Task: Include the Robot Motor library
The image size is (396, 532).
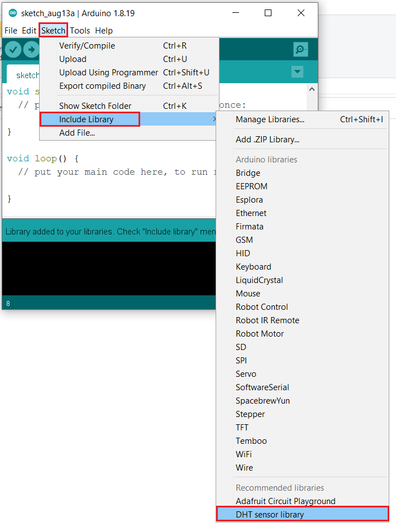Action: click(x=302, y=334)
